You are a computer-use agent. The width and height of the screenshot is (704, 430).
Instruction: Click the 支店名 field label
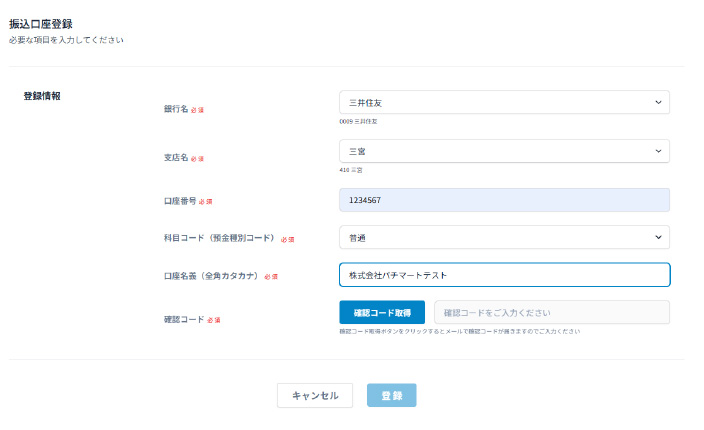point(176,158)
